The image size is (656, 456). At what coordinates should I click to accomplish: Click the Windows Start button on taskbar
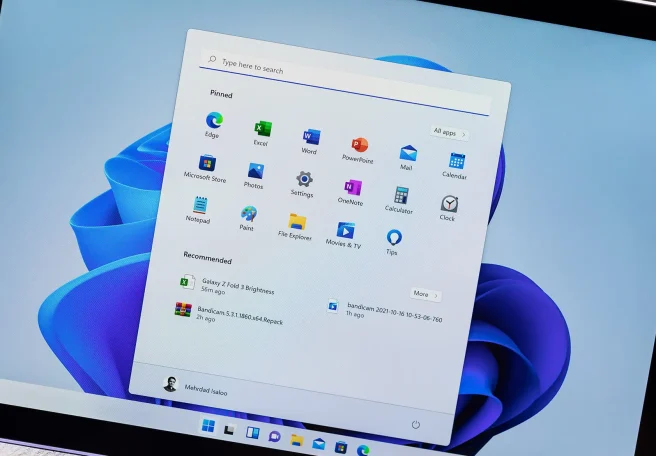[208, 426]
